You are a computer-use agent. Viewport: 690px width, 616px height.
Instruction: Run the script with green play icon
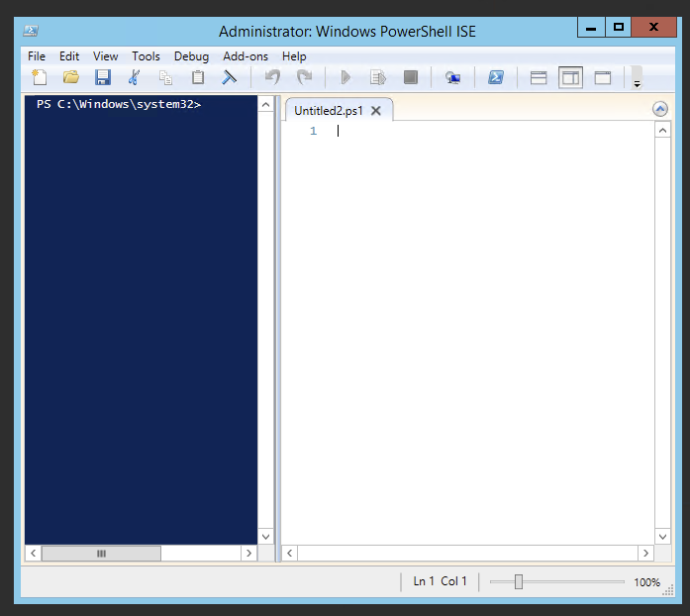tap(345, 77)
